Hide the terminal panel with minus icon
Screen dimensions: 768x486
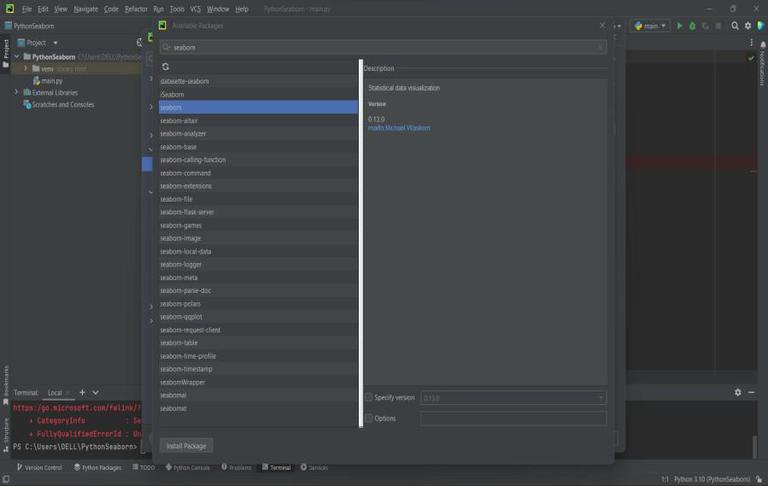[x=751, y=392]
